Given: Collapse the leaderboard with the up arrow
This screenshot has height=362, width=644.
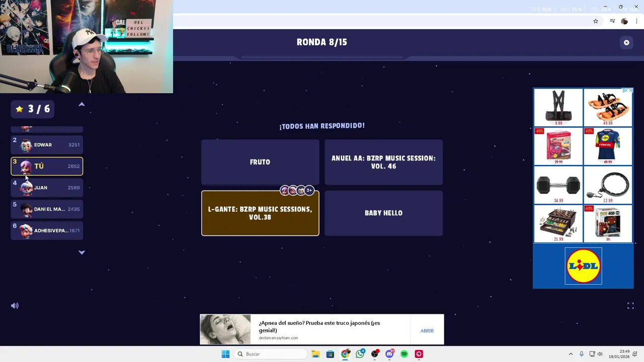Looking at the screenshot, I should (x=82, y=105).
